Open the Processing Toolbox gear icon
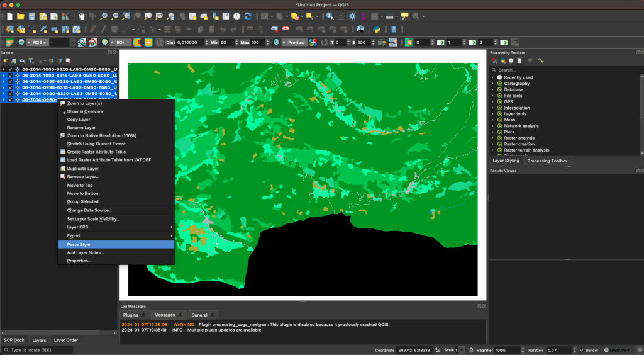 [352, 16]
